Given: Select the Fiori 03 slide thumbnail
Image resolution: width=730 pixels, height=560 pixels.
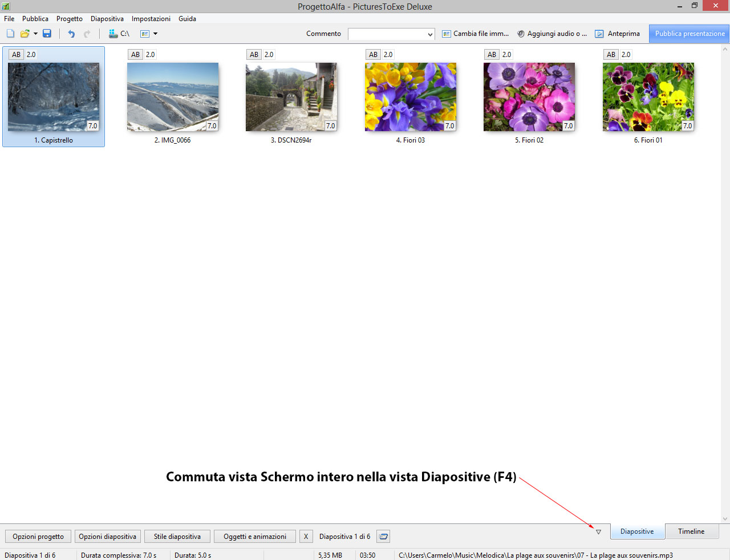Looking at the screenshot, I should [x=410, y=98].
